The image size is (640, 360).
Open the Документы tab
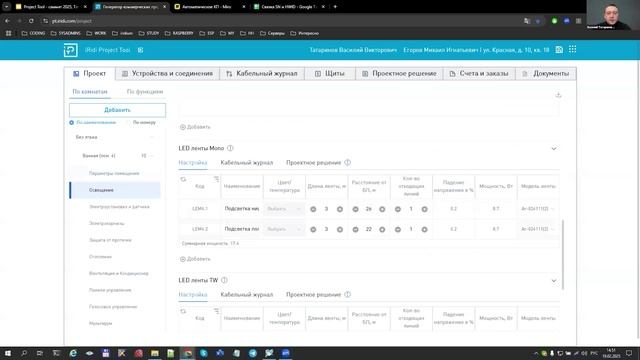(546, 73)
